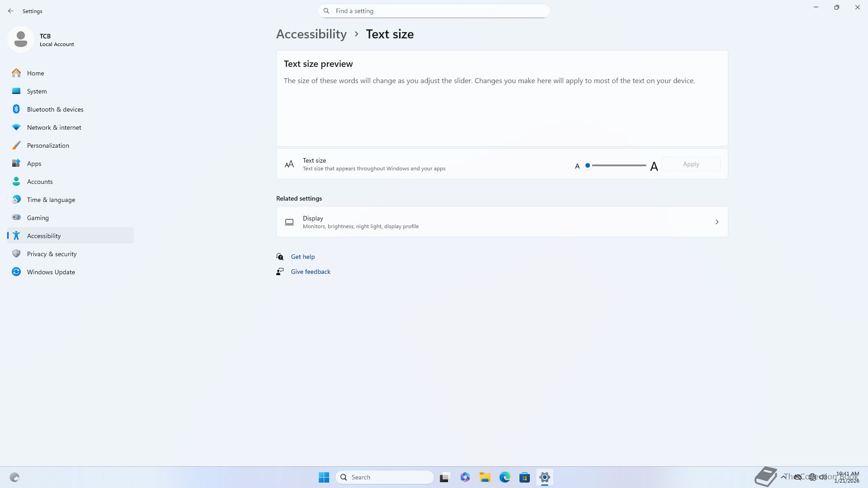Screen dimensions: 868x488
Task: Select the Personalization paintbrush icon
Action: click(x=16, y=145)
